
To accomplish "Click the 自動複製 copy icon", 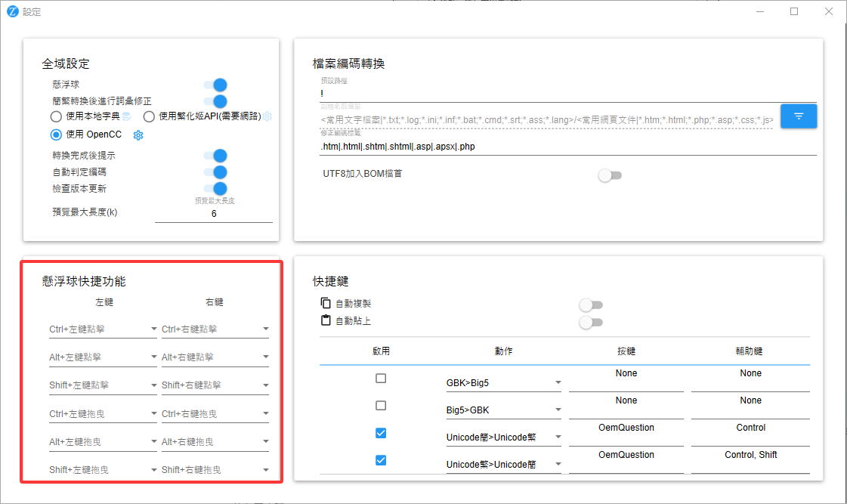I will [326, 303].
